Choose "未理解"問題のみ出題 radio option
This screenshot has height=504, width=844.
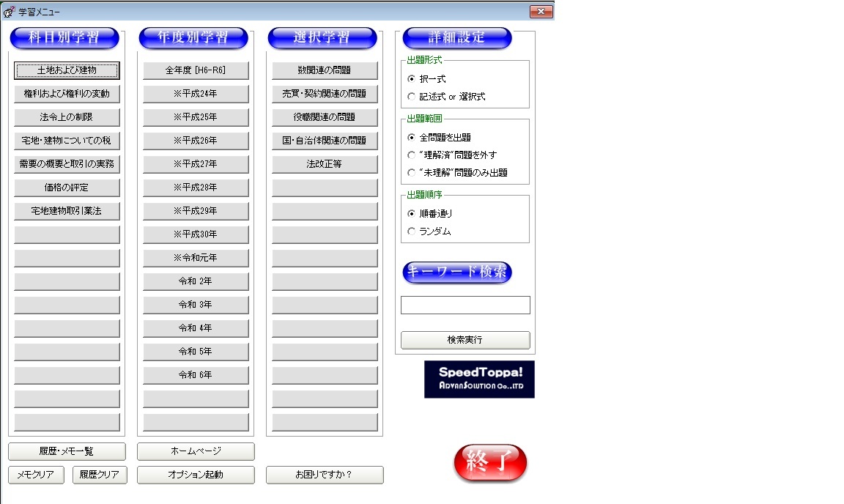(x=411, y=173)
